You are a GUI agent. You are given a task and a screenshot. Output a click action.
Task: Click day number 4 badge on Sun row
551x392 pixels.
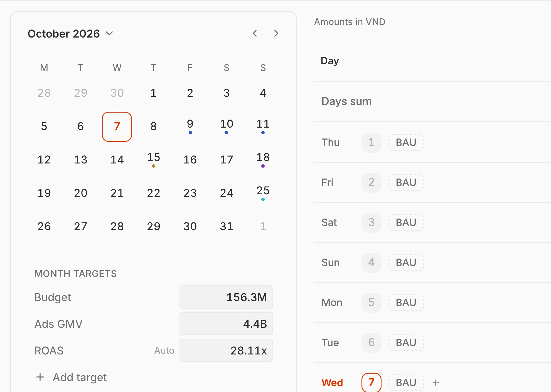coord(371,263)
